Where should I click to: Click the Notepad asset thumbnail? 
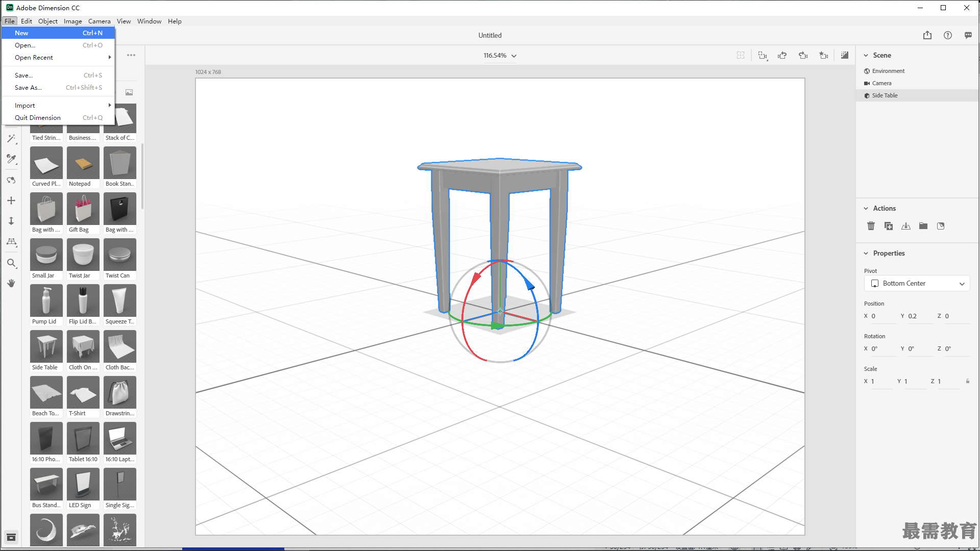click(x=83, y=163)
